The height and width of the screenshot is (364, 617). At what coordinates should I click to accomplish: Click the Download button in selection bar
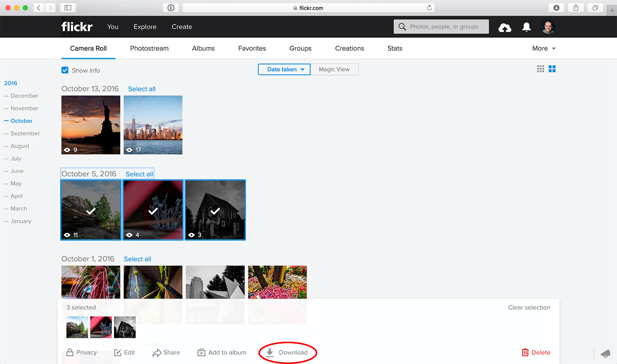[x=287, y=352]
